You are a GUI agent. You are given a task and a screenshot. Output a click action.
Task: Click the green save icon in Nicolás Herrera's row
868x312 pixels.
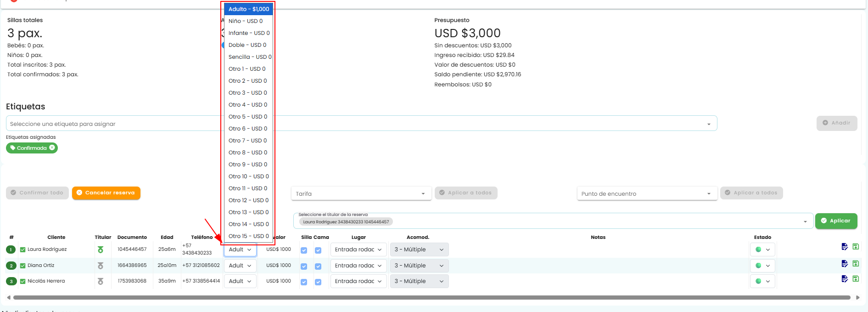point(856,278)
